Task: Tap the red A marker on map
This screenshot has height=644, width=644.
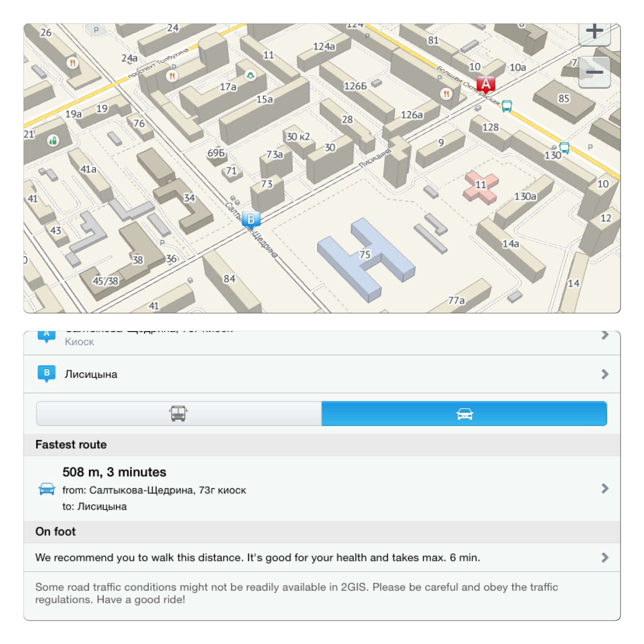Action: coord(486,85)
